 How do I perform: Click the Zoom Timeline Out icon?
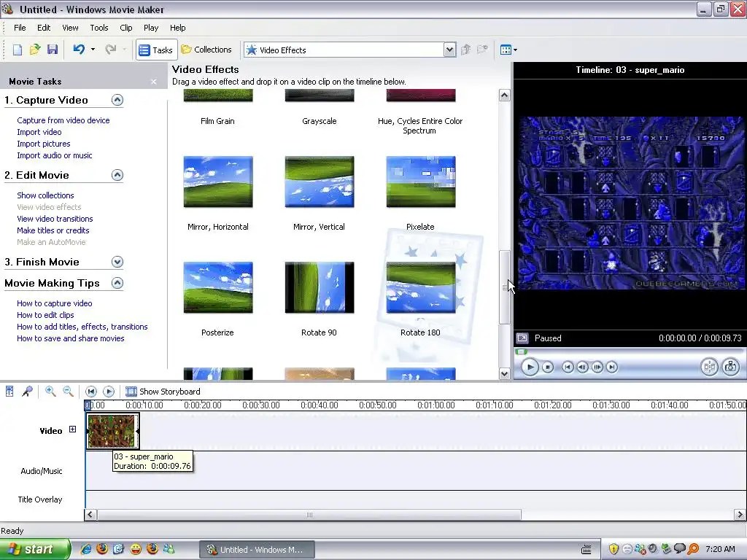(x=68, y=392)
